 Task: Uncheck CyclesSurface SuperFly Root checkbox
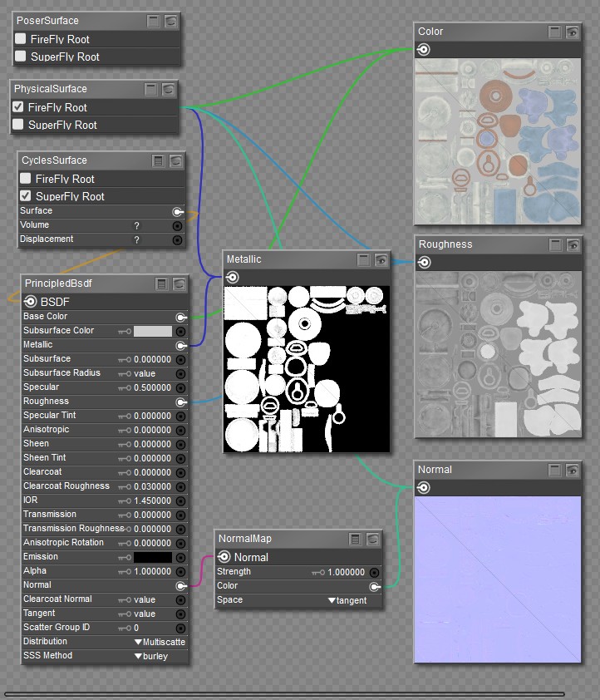pyautogui.click(x=26, y=195)
